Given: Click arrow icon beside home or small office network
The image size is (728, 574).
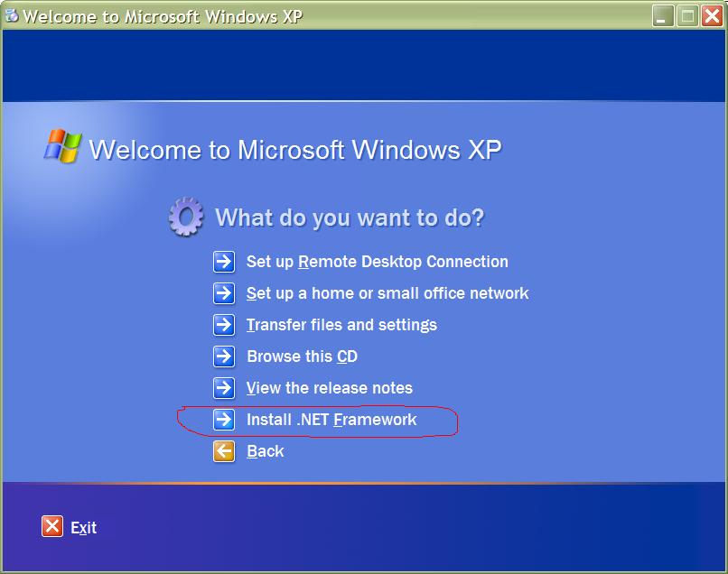Looking at the screenshot, I should click(x=224, y=293).
